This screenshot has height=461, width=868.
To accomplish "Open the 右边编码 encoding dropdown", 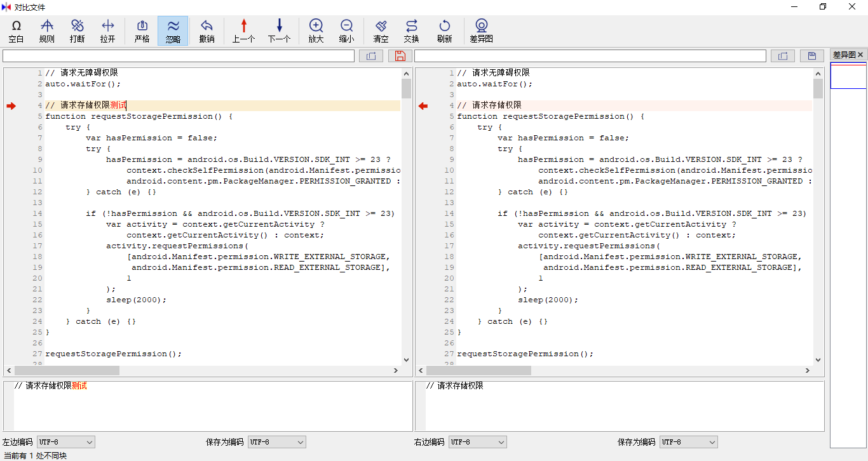I will (x=477, y=442).
